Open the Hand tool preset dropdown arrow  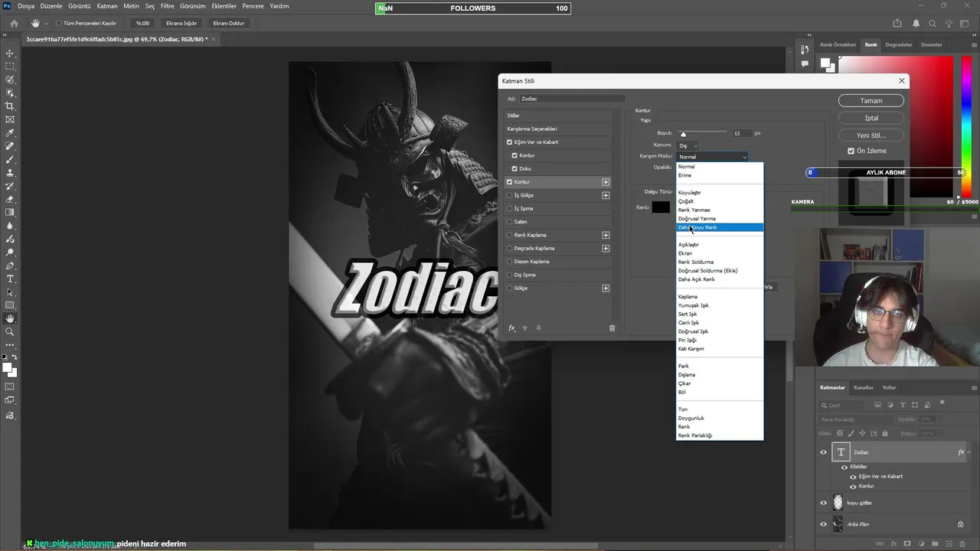tap(47, 23)
